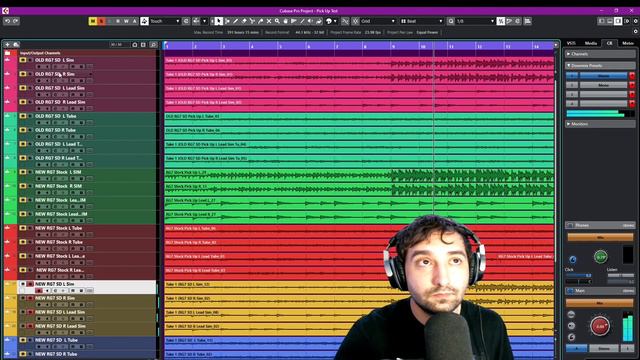Image resolution: width=640 pixels, height=360 pixels.
Task: Adjust the Click level slider
Action: [x=578, y=276]
